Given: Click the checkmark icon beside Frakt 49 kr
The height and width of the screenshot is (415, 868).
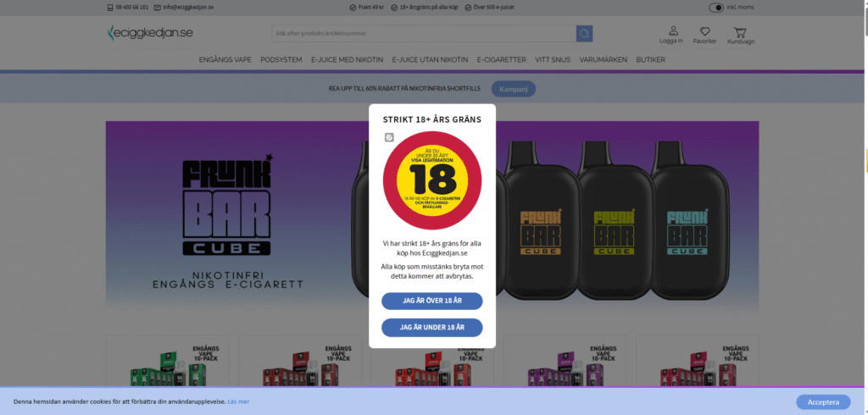Looking at the screenshot, I should [x=353, y=7].
